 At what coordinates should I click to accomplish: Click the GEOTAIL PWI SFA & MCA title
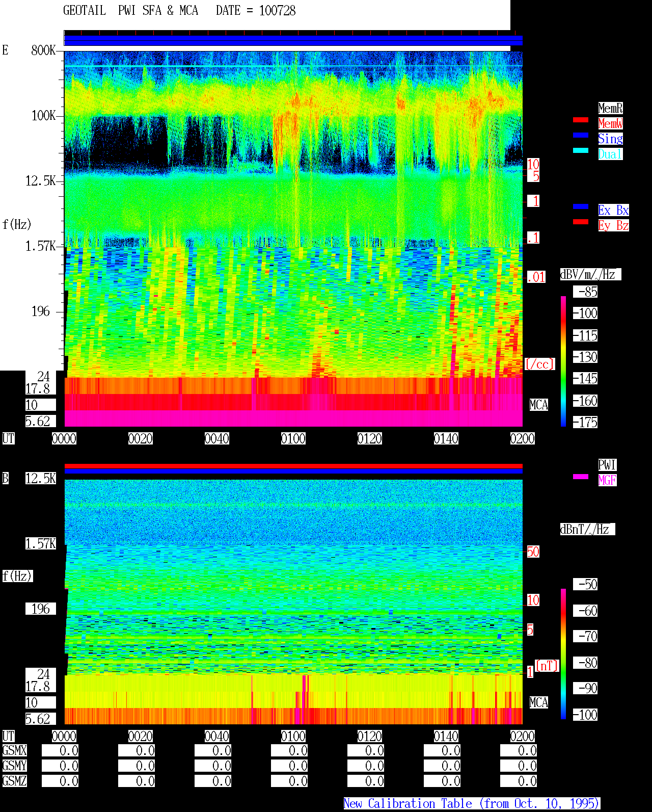(179, 11)
